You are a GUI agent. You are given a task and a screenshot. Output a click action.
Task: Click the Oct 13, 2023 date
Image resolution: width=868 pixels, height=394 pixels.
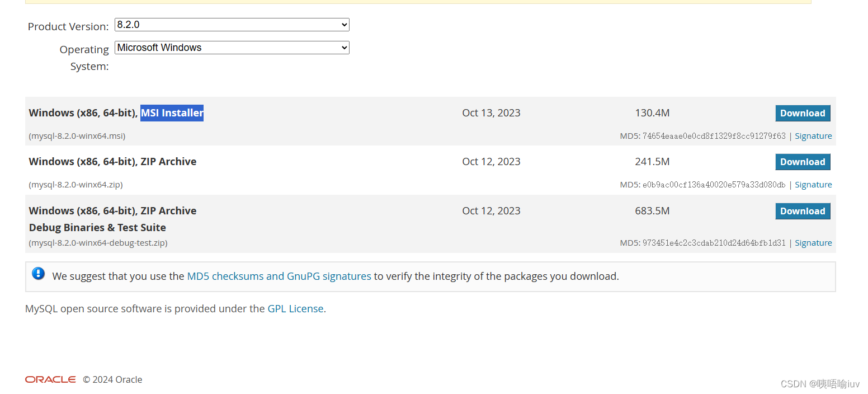(491, 113)
